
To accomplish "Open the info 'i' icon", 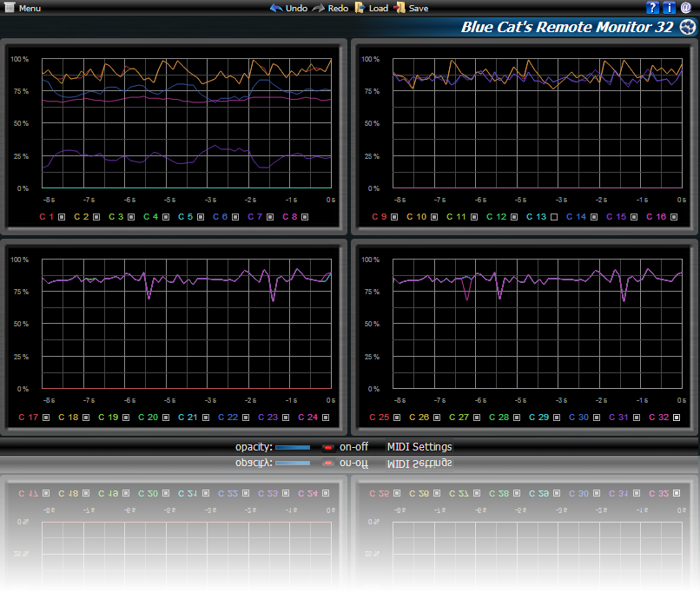I will pos(669,8).
